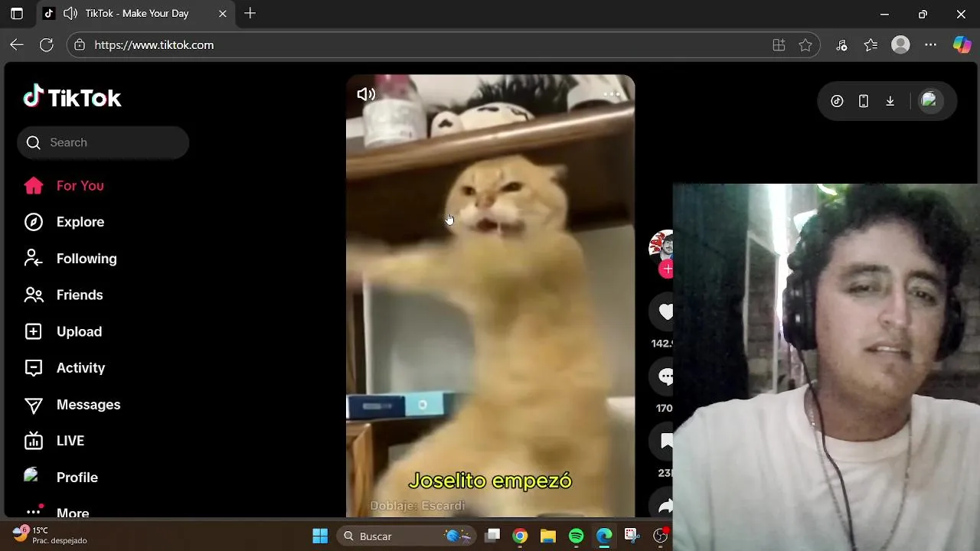Click the Following person icon
980x551 pixels.
point(34,259)
